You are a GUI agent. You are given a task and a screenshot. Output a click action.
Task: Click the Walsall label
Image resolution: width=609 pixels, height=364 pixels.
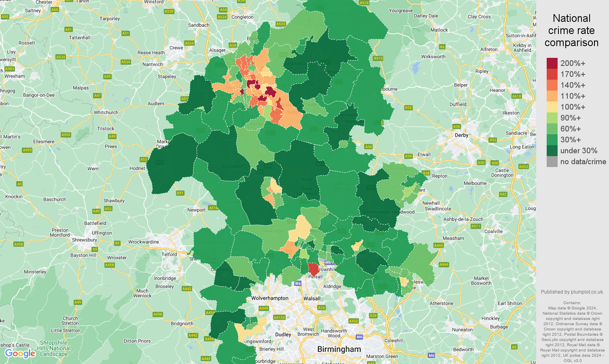click(x=312, y=298)
